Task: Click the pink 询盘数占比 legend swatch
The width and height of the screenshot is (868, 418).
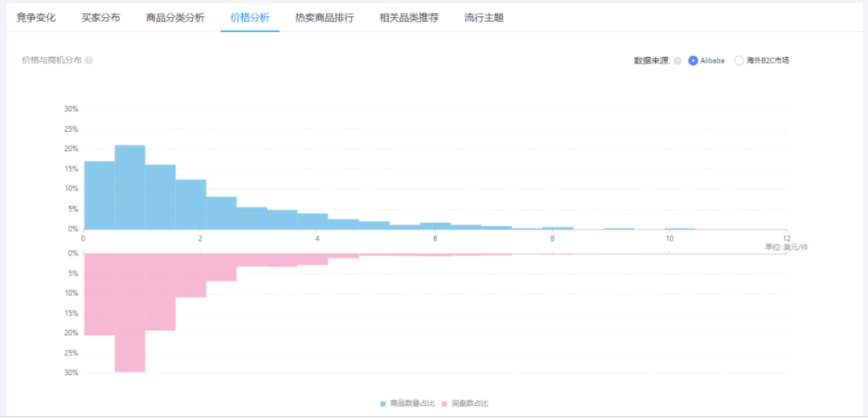Action: [x=444, y=404]
